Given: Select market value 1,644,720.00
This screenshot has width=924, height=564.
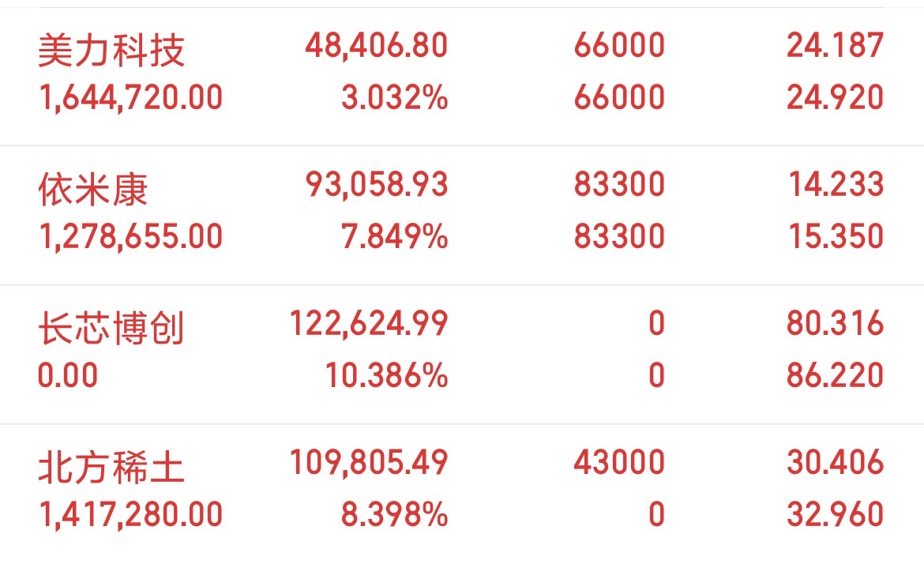Looking at the screenshot, I should pos(130,97).
